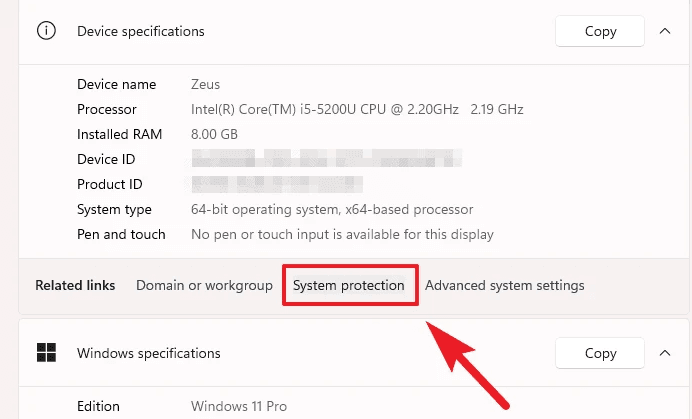
Task: Click the Windows logo icon beside Windows specifications
Action: pos(46,353)
